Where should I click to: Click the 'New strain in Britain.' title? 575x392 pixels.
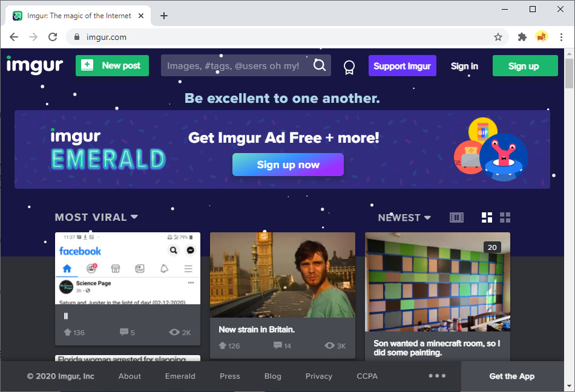[257, 330]
